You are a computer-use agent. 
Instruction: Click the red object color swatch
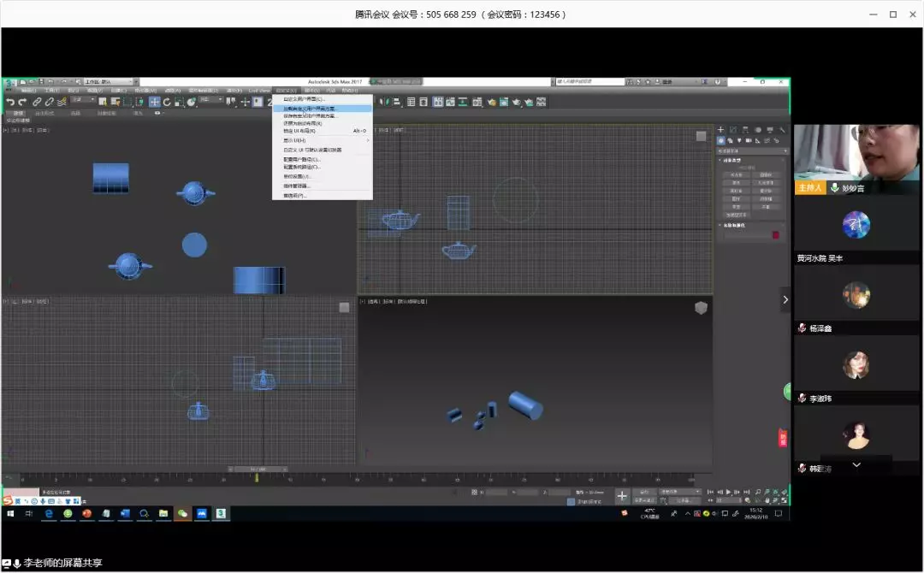(775, 235)
